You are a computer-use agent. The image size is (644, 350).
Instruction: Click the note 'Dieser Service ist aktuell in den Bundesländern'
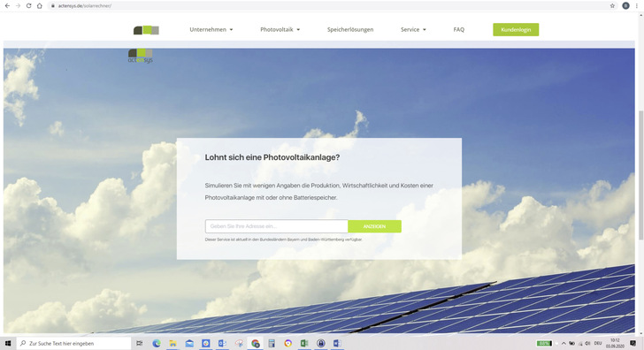pos(283,240)
